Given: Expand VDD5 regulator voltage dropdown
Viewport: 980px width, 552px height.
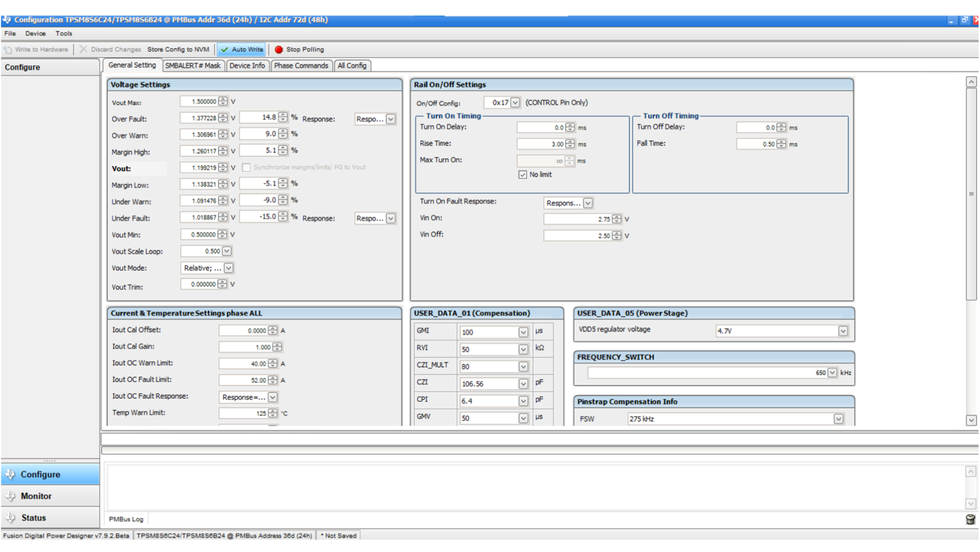Looking at the screenshot, I should [842, 331].
